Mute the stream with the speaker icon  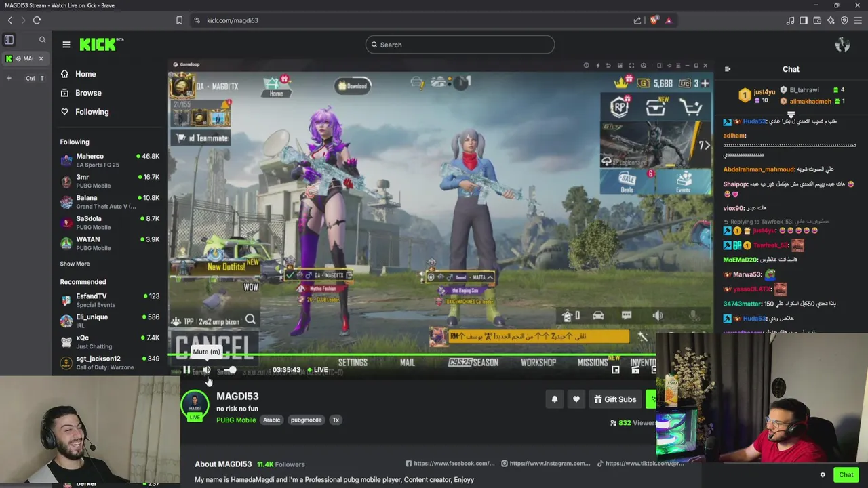click(207, 370)
